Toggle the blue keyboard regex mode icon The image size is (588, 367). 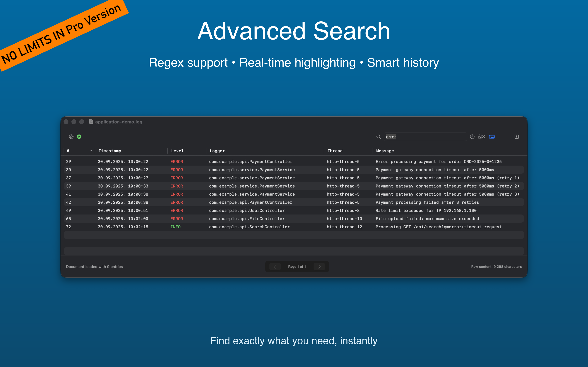(x=492, y=137)
